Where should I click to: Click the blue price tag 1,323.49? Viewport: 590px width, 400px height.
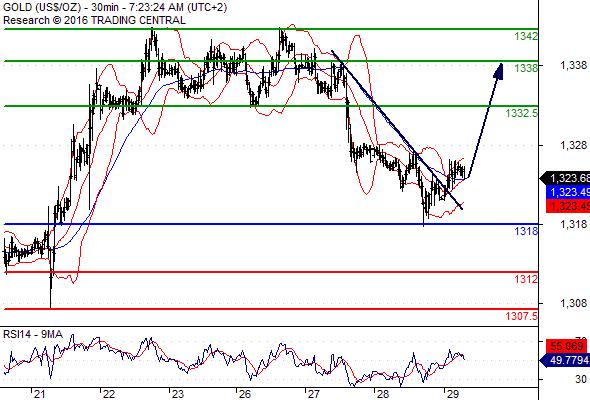[x=568, y=192]
